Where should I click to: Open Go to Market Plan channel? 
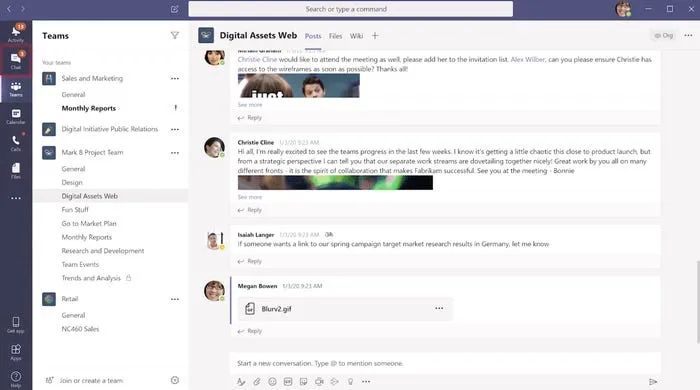tap(89, 224)
